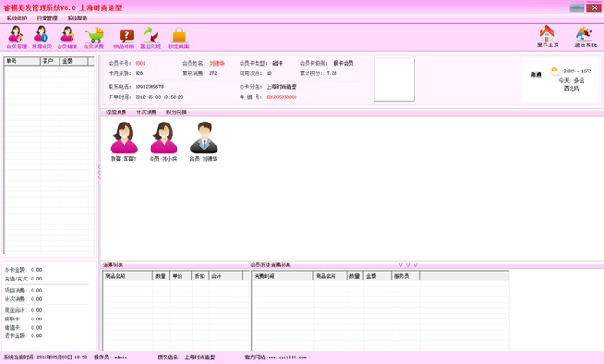Open the 会员管理 toolbar icon
604x364 pixels.
pyautogui.click(x=17, y=37)
